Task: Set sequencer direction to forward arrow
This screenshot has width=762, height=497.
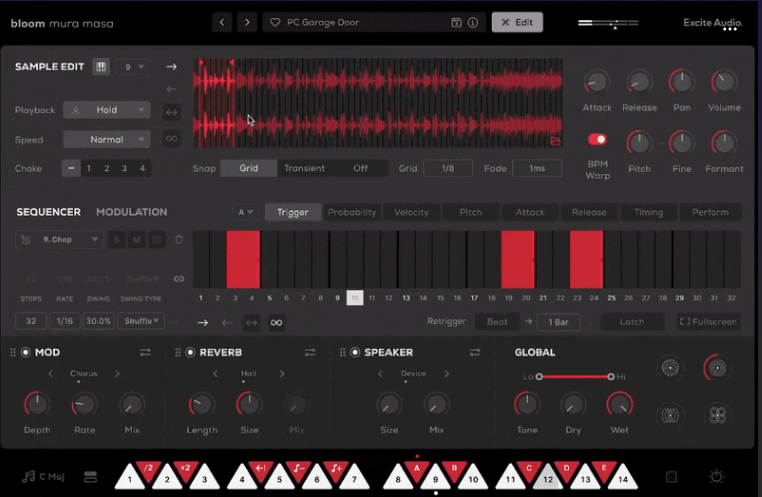Action: (203, 323)
